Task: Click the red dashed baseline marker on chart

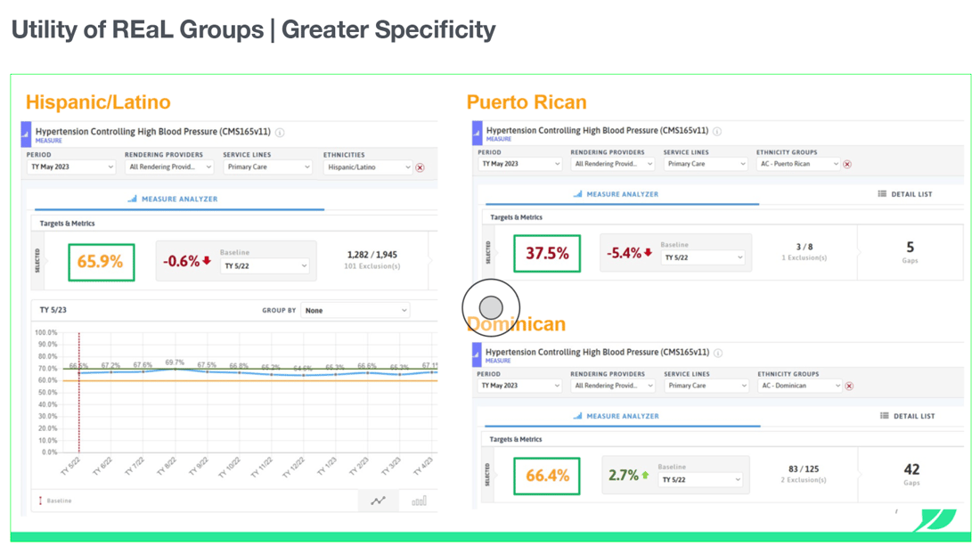Action: tap(78, 392)
